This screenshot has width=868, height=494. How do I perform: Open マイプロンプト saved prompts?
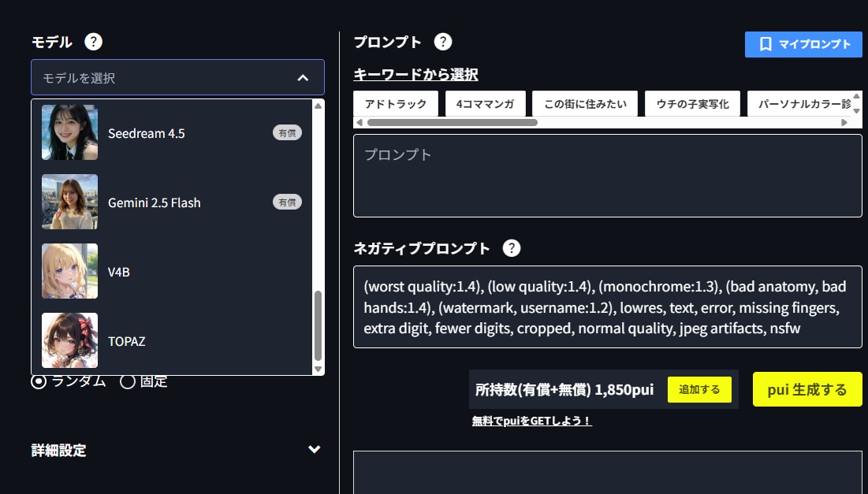803,44
